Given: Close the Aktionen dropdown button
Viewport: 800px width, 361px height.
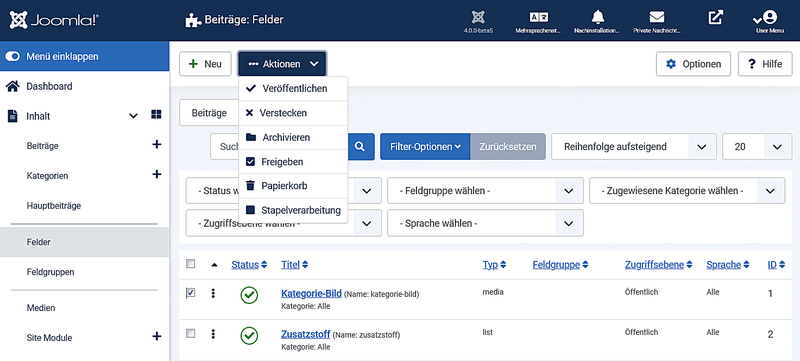Looking at the screenshot, I should coord(282,64).
